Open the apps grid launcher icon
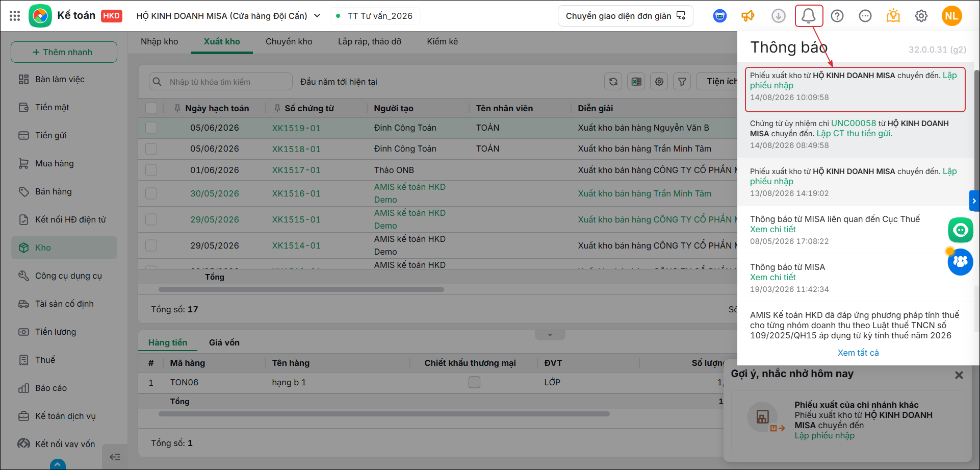The height and width of the screenshot is (470, 980). pos(15,16)
